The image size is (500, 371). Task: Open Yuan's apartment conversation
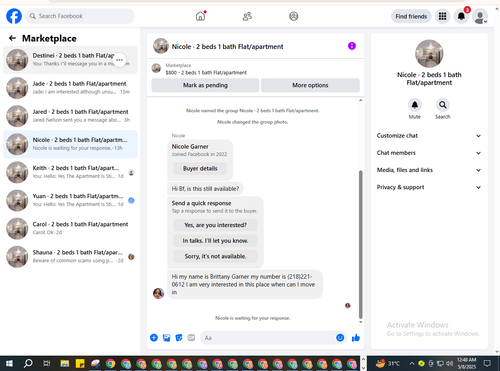(70, 200)
